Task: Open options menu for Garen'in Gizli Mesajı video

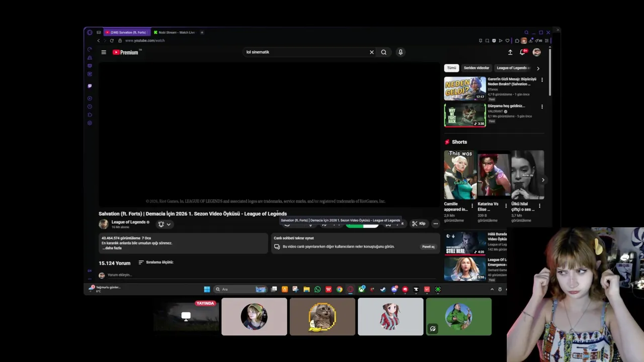Action: pos(542,80)
